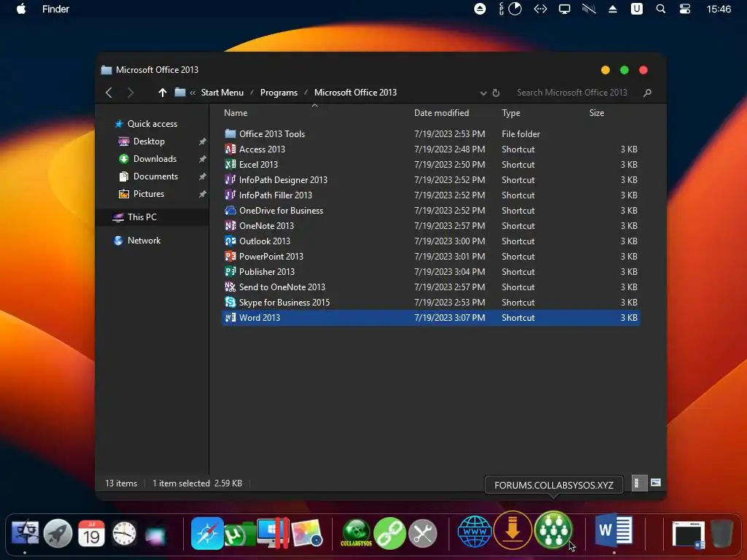The height and width of the screenshot is (560, 747).
Task: Select the Skype for Business 2015 icon
Action: [x=230, y=302]
